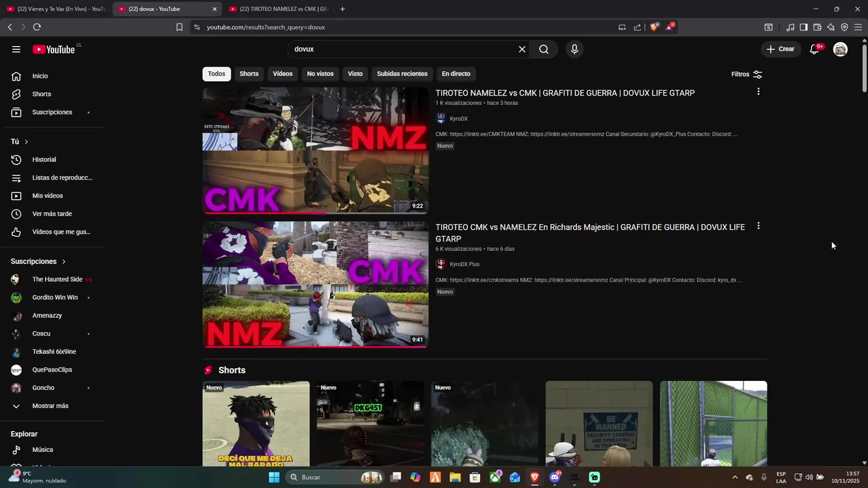Open the account avatar menu
The image size is (868, 488).
click(x=840, y=49)
